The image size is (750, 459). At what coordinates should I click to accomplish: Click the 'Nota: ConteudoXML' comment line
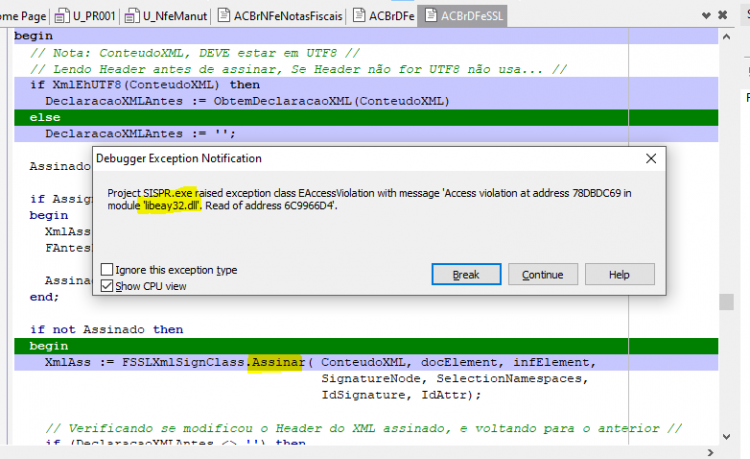[x=195, y=53]
